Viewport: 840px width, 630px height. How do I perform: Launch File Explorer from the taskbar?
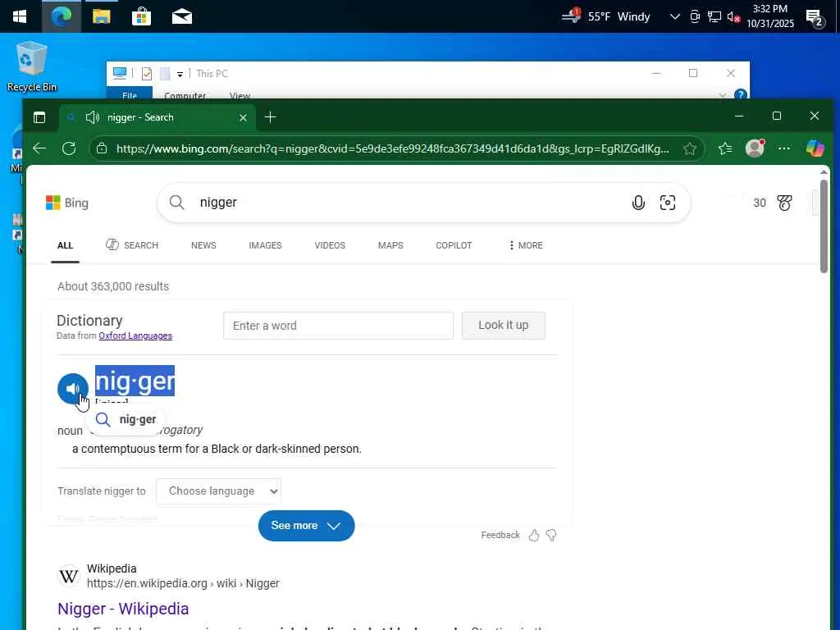coord(101,16)
